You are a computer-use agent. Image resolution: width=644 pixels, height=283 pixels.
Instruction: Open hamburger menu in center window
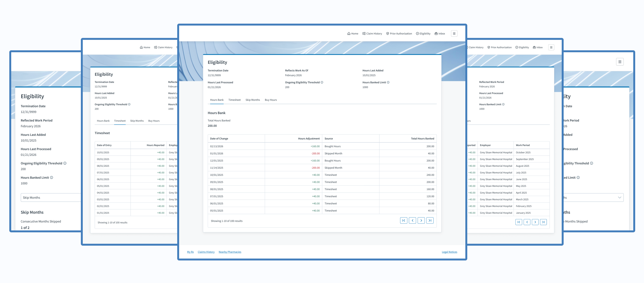[x=454, y=34]
